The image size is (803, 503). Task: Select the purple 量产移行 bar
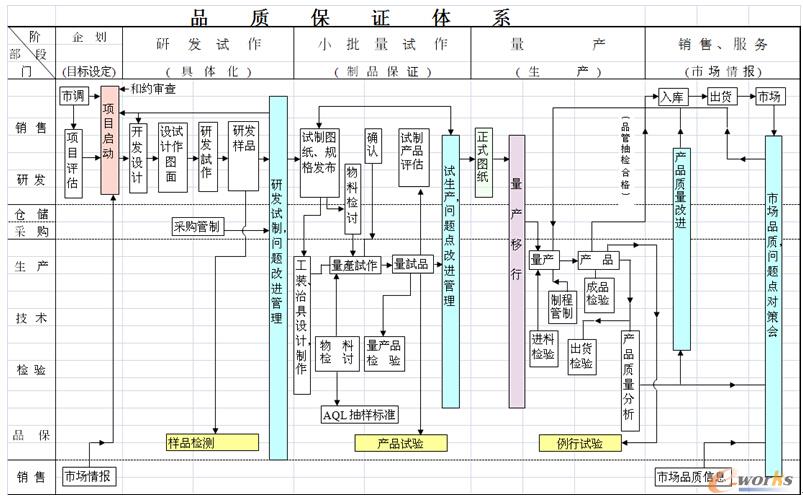click(517, 270)
